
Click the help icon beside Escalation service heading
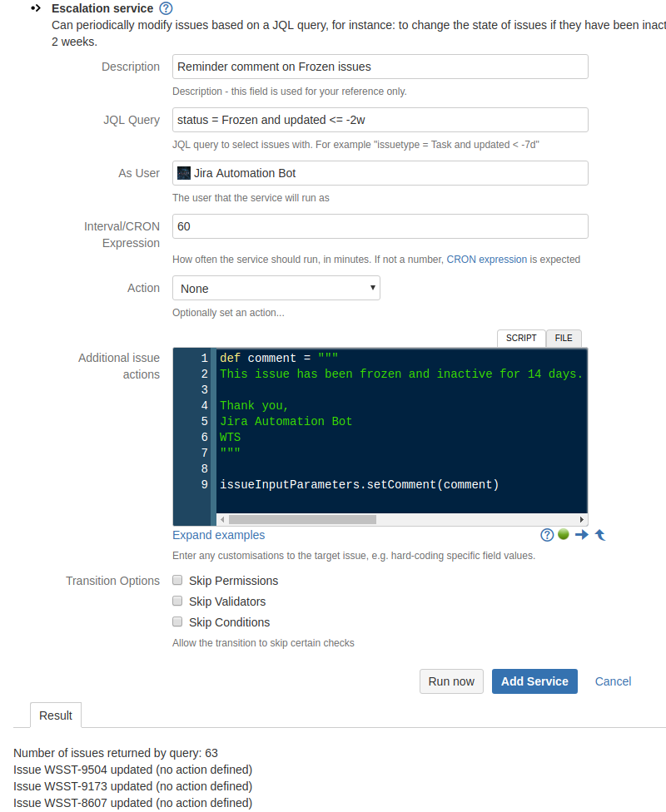click(164, 9)
